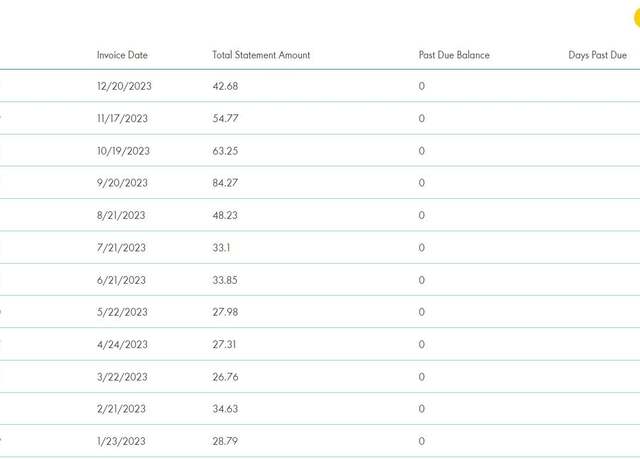Screen dimensions: 640x459
Task: Click the 26.76 statement amount
Action: pos(225,377)
